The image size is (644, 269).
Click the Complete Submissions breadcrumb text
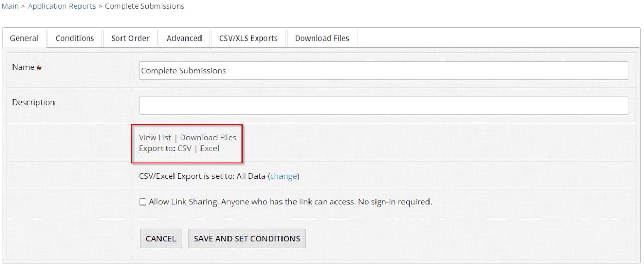[144, 6]
